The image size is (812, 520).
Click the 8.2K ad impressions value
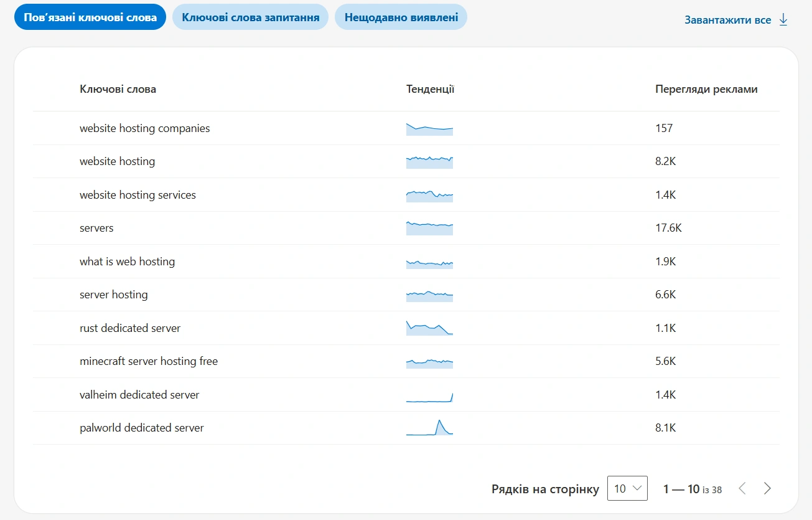665,161
